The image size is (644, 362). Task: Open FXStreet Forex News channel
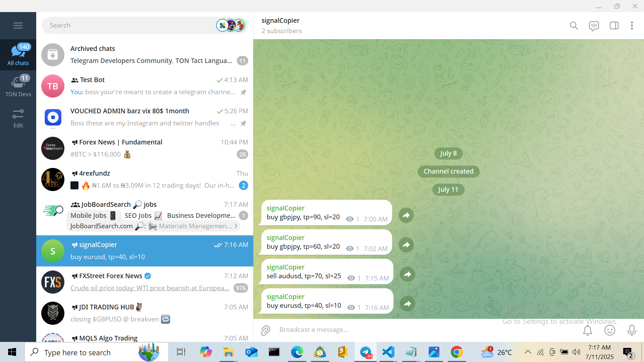tap(145, 282)
